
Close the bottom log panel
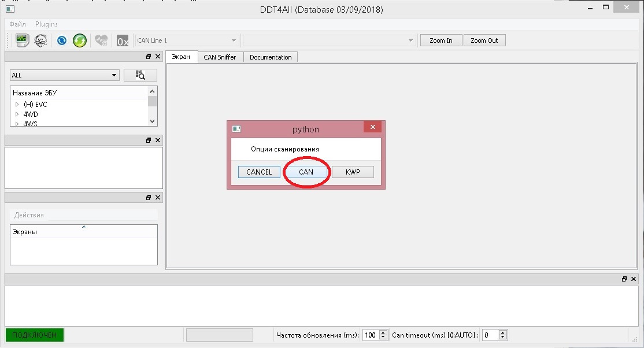click(634, 279)
